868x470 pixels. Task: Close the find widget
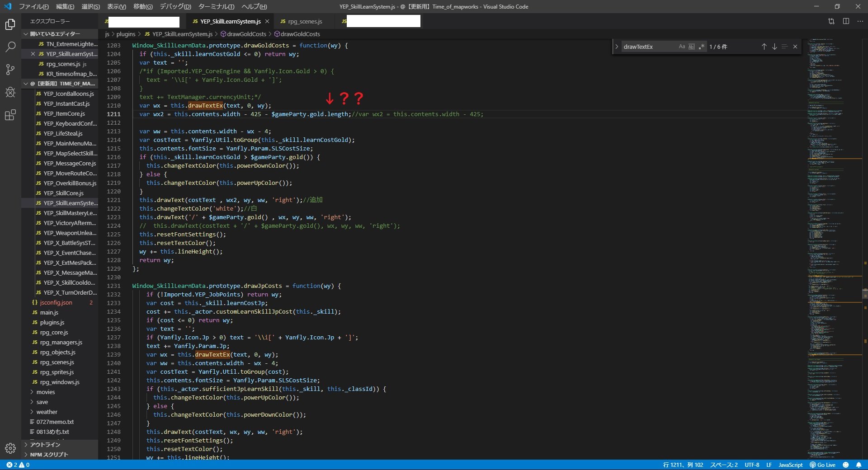point(795,47)
